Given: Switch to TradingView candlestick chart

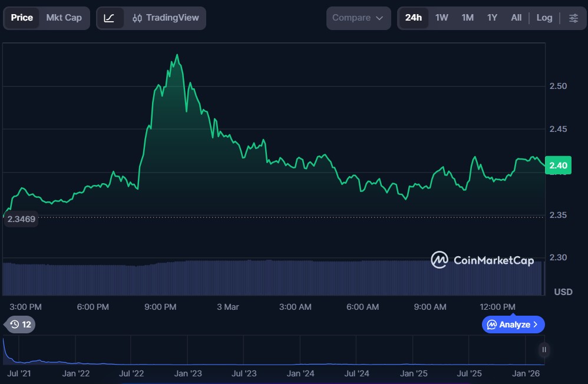Looking at the screenshot, I should [166, 18].
